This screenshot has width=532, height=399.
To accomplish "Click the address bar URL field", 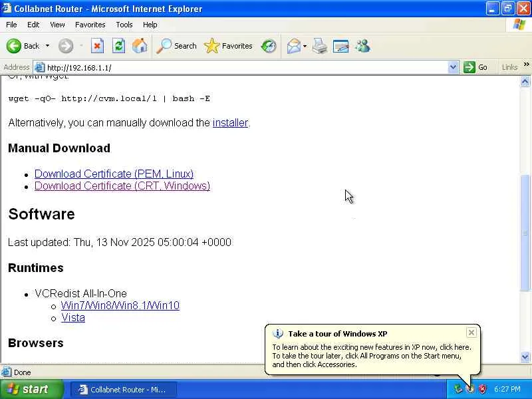I will pyautogui.click(x=246, y=68).
